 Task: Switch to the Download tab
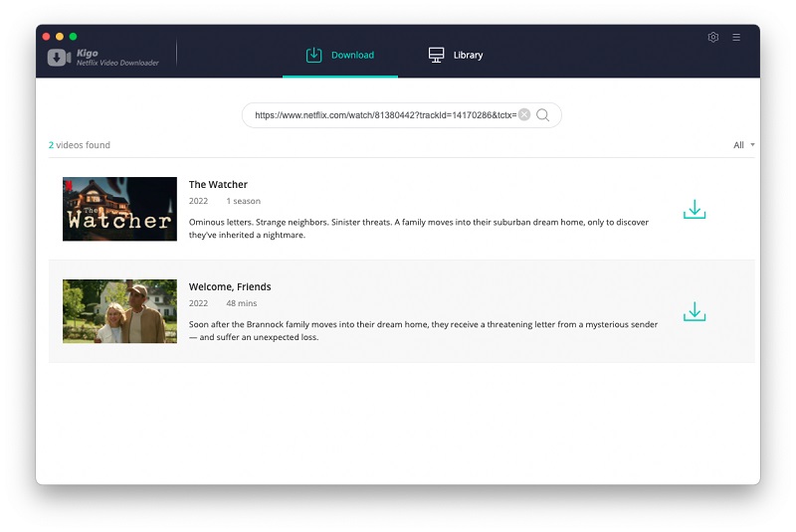point(339,55)
